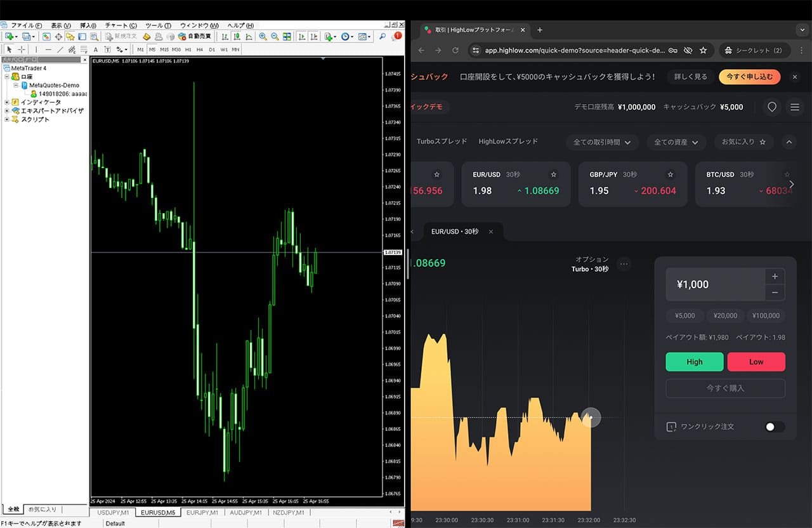The width and height of the screenshot is (812, 528).
Task: Toggle the Navigator panel icon in MetaTrader
Action: [x=70, y=36]
